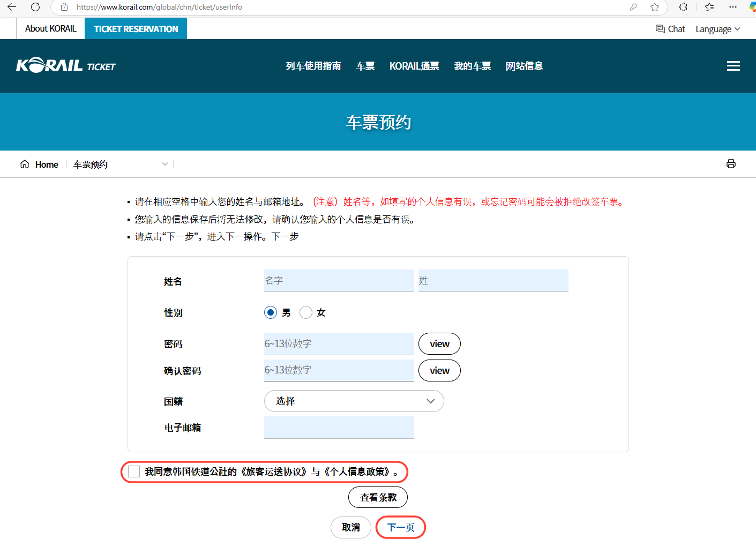756x554 pixels.
Task: Click the printer icon to print page
Action: click(731, 164)
